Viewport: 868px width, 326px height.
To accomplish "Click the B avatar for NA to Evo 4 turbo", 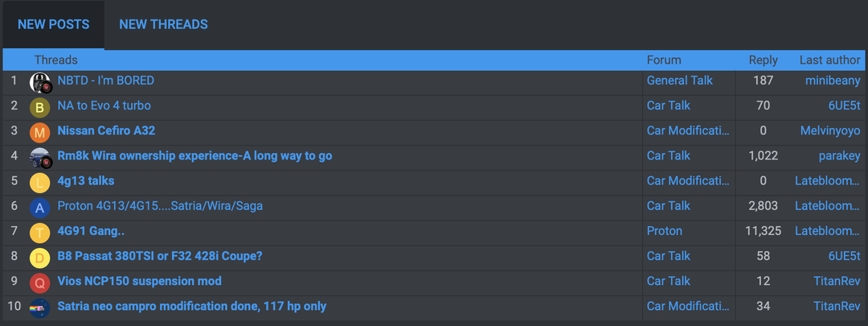I will (40, 106).
